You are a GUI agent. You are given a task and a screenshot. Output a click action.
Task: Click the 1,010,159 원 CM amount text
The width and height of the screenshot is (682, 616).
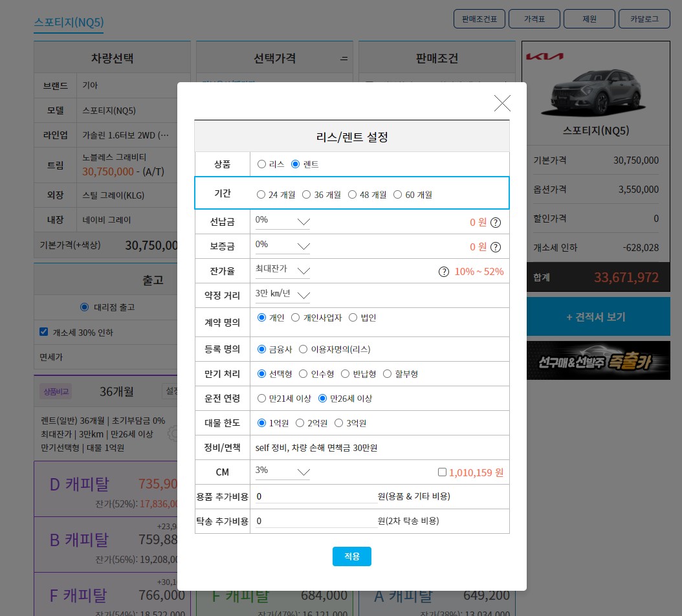tap(476, 472)
